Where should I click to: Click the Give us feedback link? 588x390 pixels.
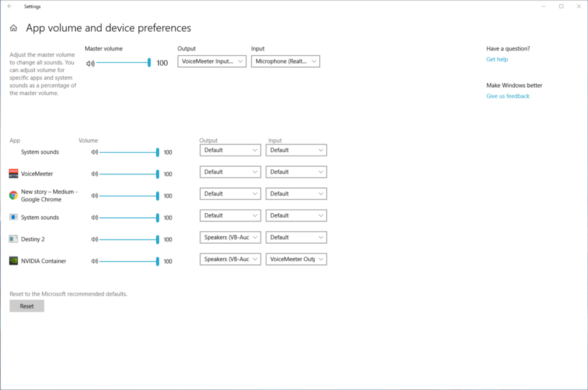[507, 96]
